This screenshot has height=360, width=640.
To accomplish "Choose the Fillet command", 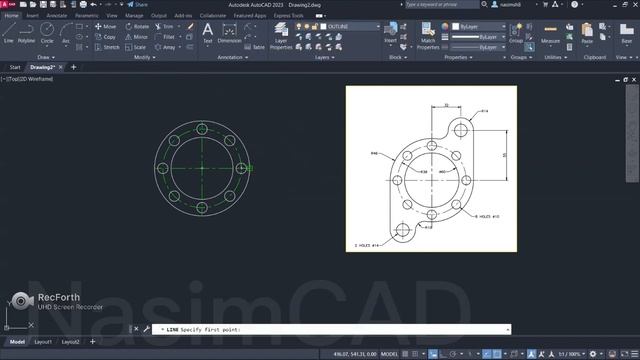I will tap(165, 37).
